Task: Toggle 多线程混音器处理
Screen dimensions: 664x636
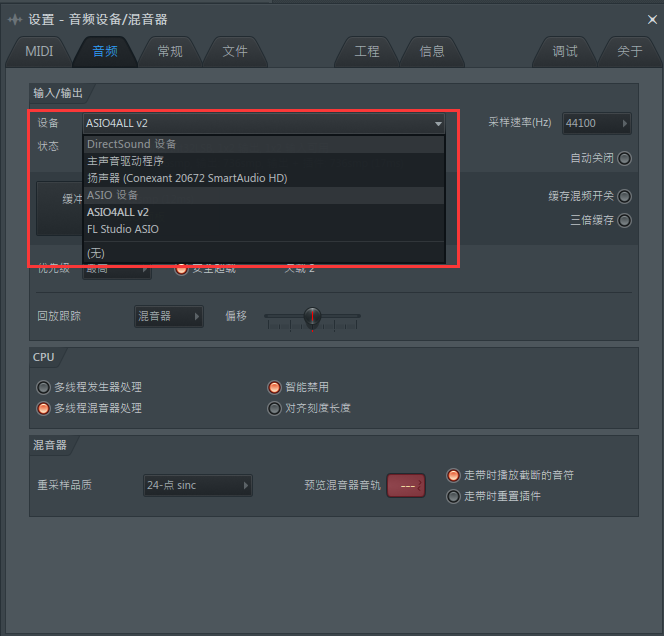Action: pos(43,408)
